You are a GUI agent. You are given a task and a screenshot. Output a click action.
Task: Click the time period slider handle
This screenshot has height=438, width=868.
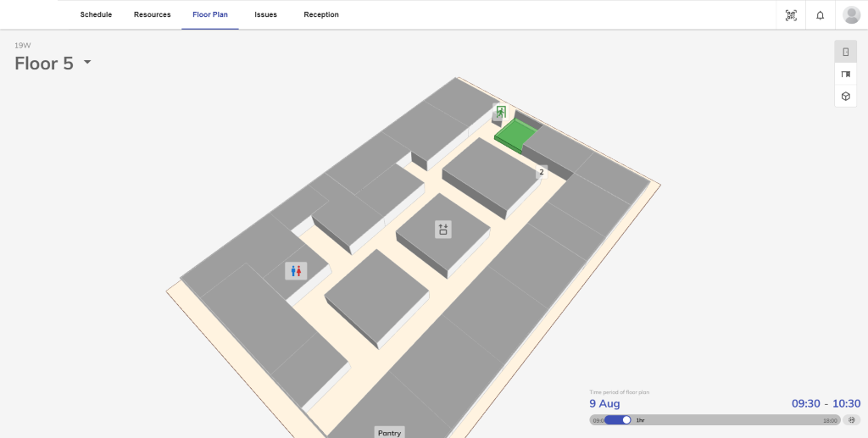[x=626, y=420]
